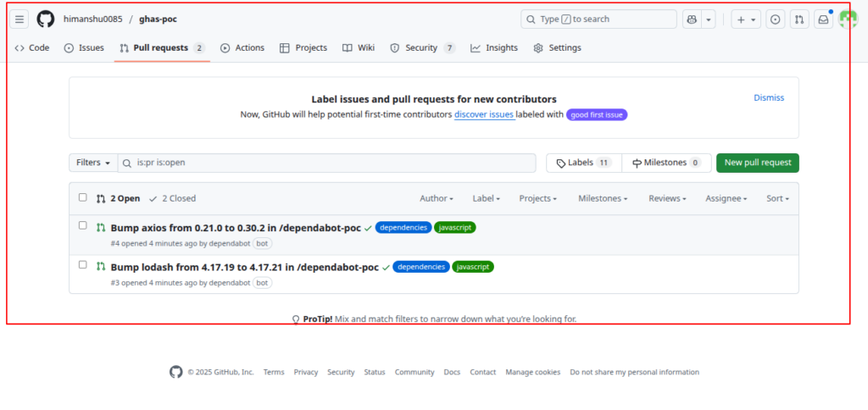This screenshot has height=410, width=868.
Task: Open the global Issues icon in header
Action: (x=775, y=19)
